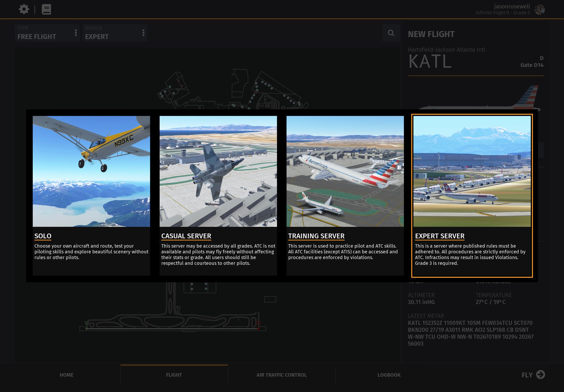Viewport: 564px width, 392px height.
Task: Navigate to the HOME tab
Action: coord(67,375)
